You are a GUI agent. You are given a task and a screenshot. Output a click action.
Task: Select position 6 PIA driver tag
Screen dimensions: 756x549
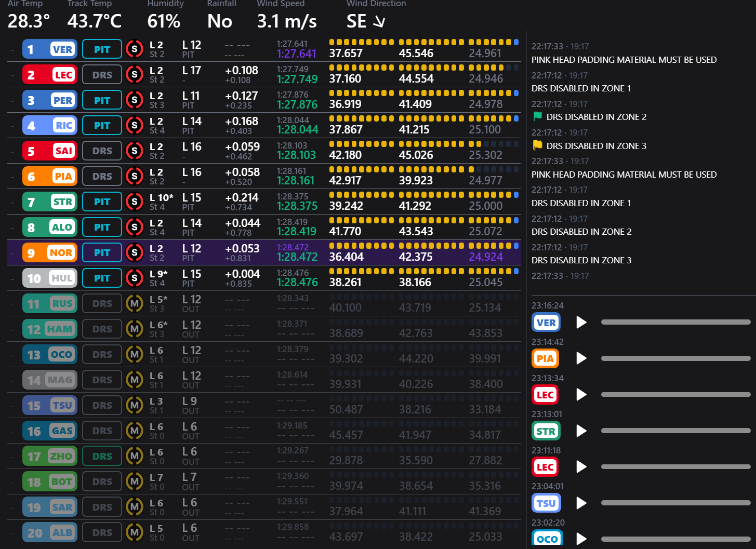[50, 176]
